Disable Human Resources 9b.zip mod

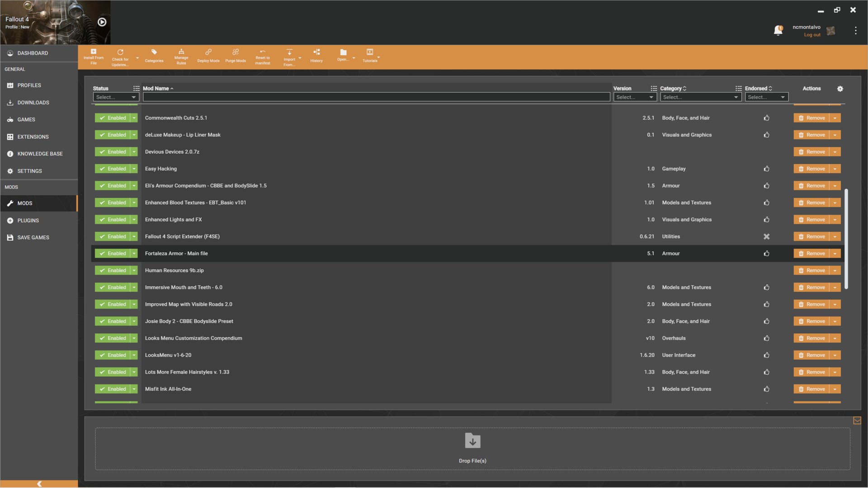pyautogui.click(x=113, y=270)
